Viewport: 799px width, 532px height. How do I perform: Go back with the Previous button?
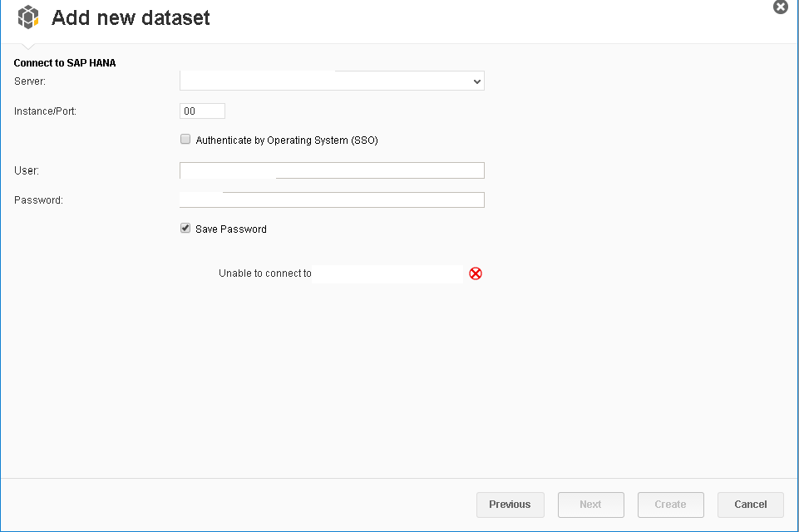click(510, 505)
